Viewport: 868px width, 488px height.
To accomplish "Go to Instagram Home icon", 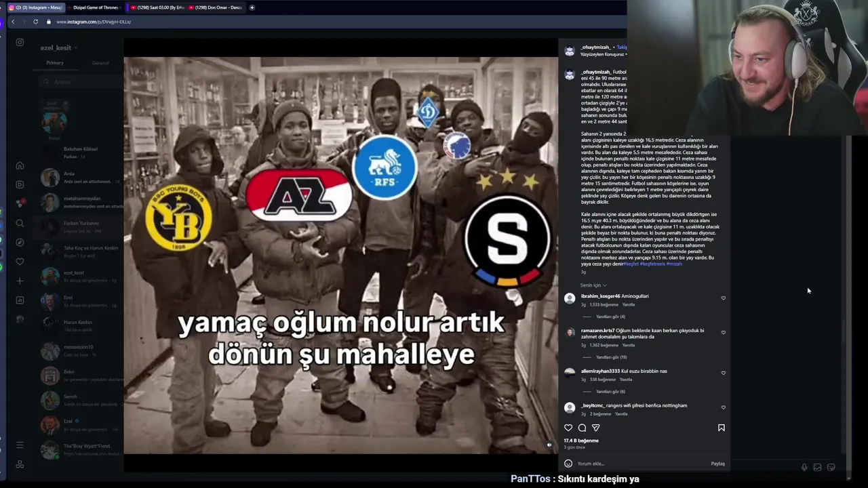I will (x=20, y=165).
